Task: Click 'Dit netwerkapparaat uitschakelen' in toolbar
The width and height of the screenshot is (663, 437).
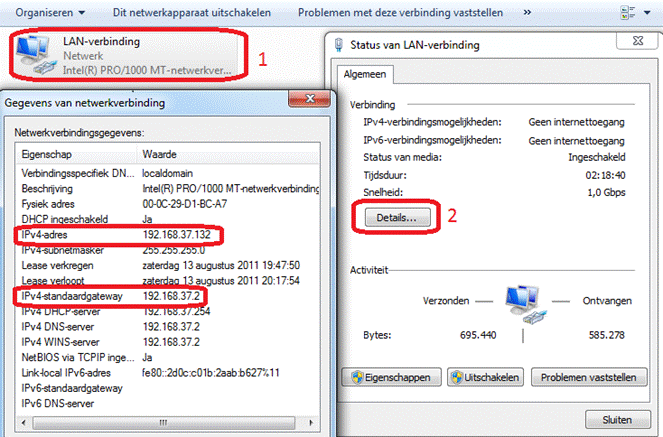Action: (x=192, y=13)
